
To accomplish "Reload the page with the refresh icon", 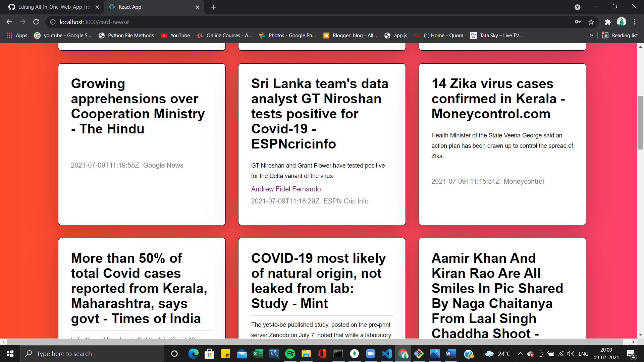I will [x=36, y=22].
